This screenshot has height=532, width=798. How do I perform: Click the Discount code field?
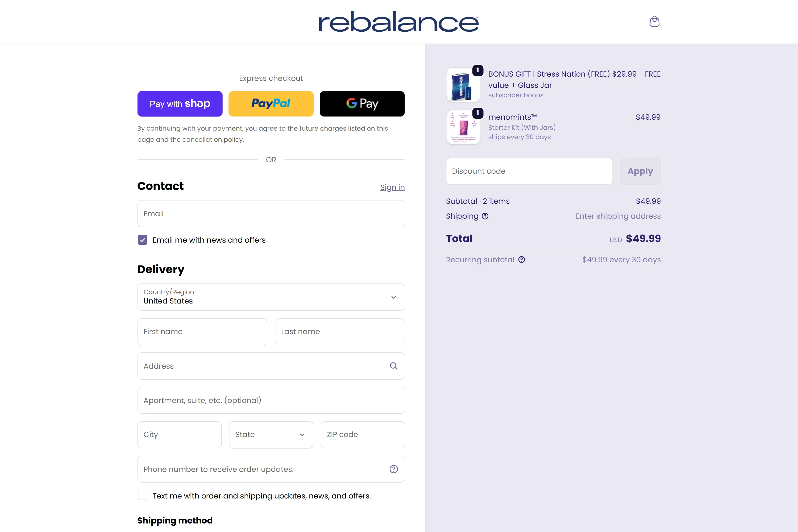529,171
